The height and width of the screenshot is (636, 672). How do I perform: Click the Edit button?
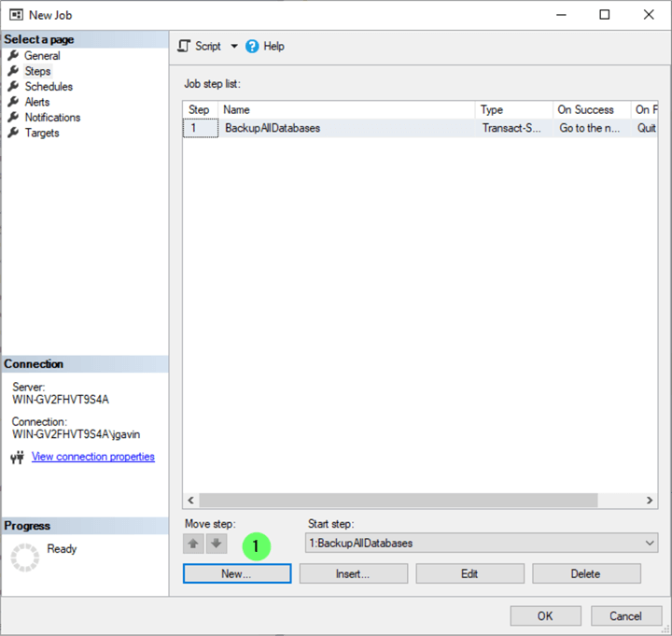click(469, 573)
